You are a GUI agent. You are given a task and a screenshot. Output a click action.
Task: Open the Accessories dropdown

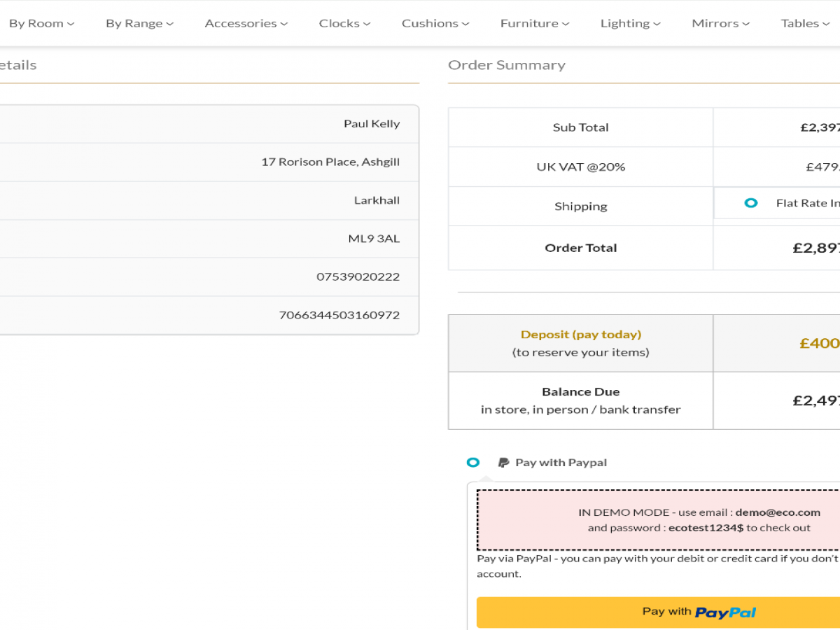tap(246, 23)
